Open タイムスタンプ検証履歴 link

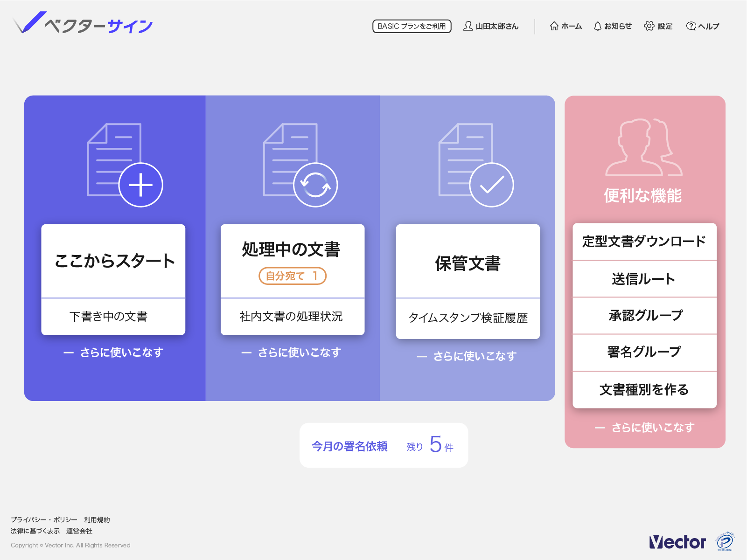tap(468, 318)
